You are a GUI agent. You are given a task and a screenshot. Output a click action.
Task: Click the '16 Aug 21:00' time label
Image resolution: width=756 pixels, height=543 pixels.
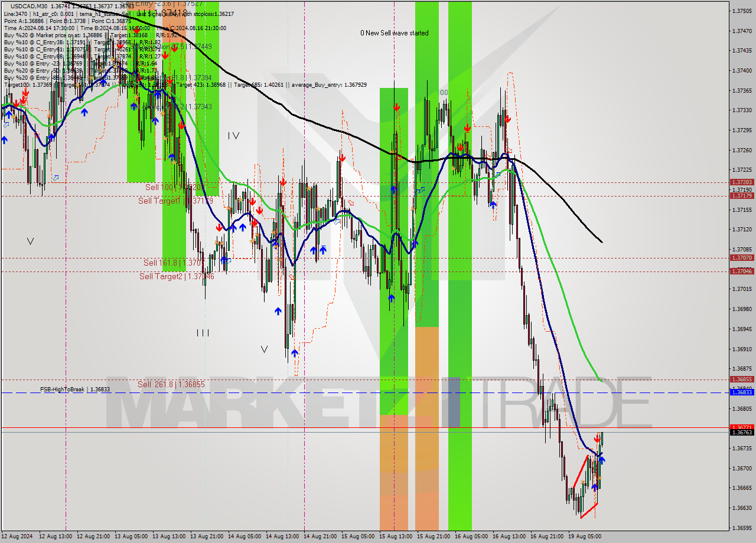tap(547, 537)
